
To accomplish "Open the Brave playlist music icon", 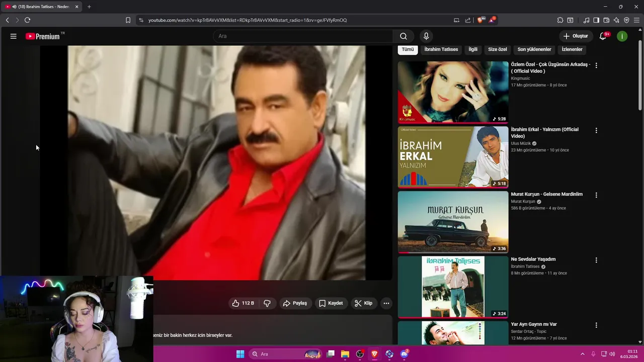I will (x=586, y=20).
